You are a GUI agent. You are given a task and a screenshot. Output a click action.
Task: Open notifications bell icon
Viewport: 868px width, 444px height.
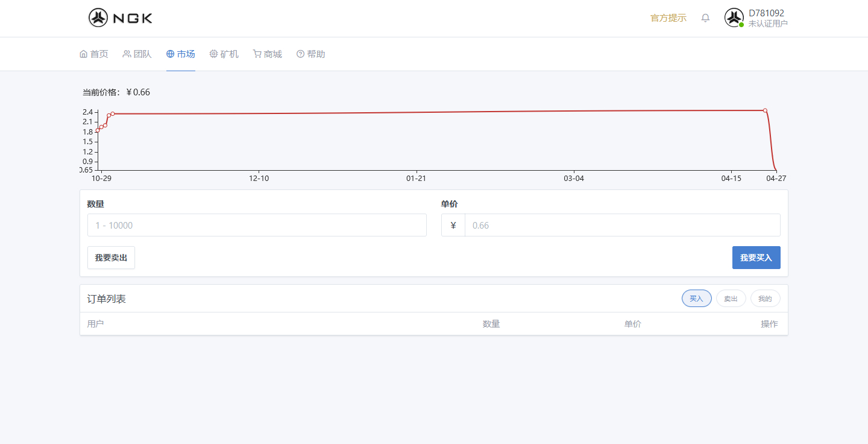tap(705, 18)
